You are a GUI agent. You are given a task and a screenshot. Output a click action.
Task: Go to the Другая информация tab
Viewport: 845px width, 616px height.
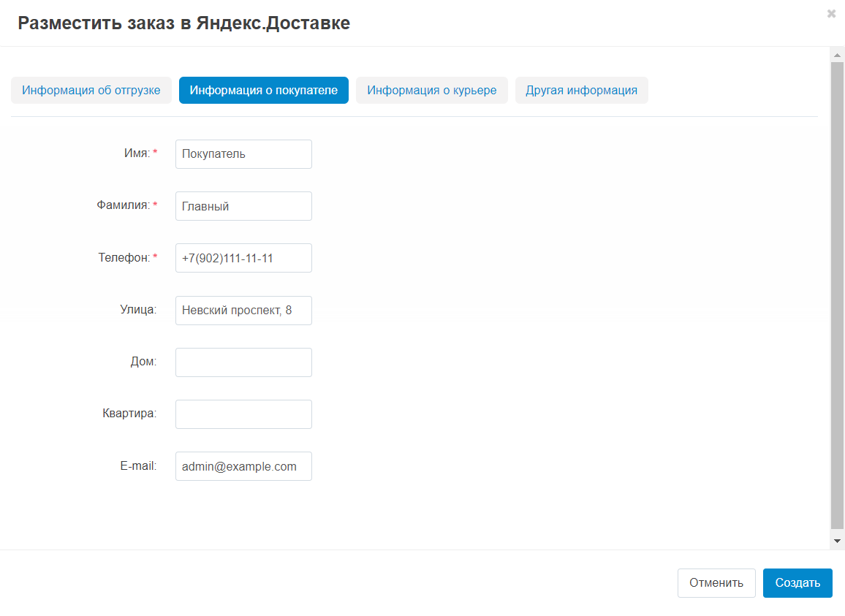[581, 91]
